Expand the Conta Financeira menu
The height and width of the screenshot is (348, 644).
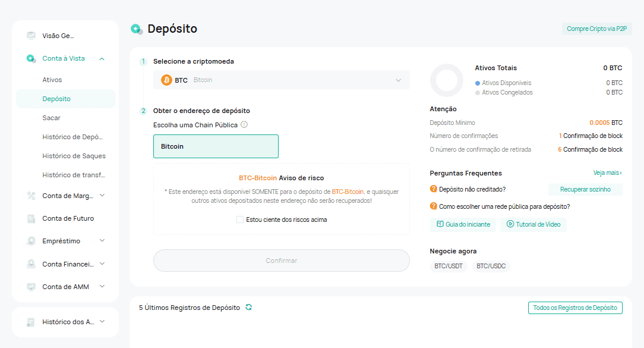click(102, 264)
